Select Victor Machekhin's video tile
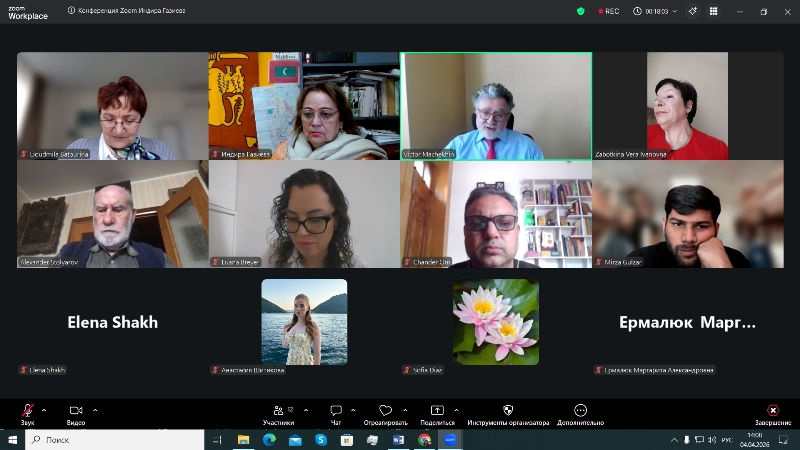 pos(496,106)
